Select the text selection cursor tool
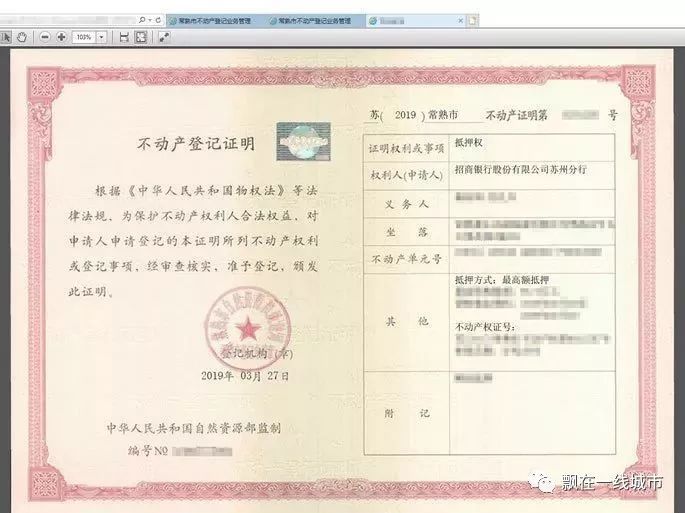This screenshot has width=685, height=513. [6, 37]
